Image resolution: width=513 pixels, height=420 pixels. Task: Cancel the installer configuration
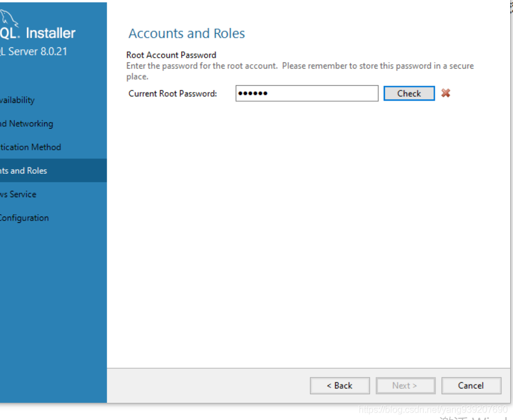pos(471,386)
